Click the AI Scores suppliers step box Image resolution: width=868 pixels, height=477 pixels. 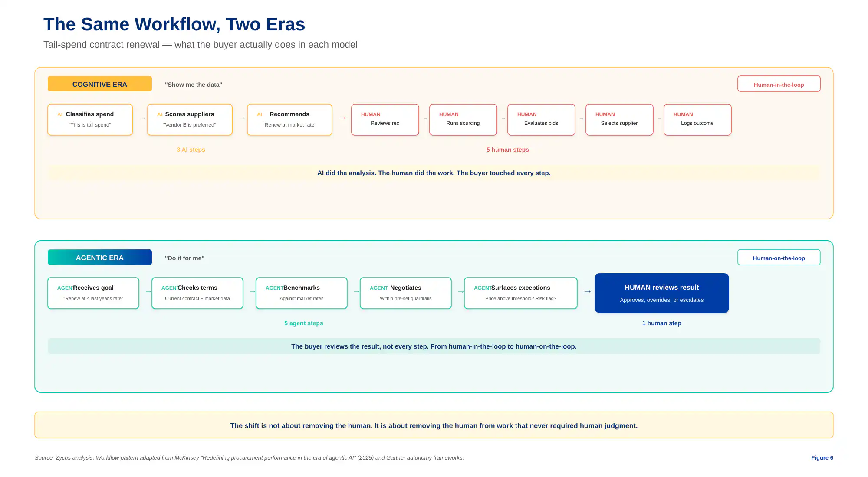190,120
